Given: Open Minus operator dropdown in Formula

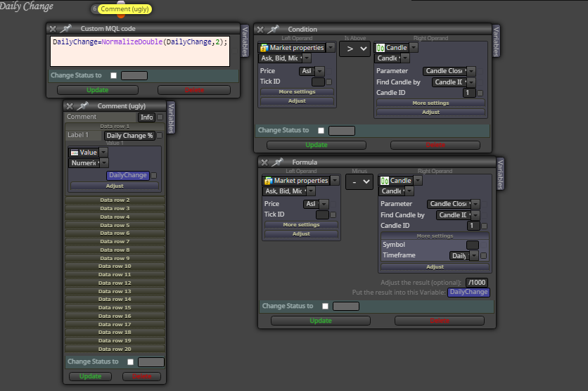Looking at the screenshot, I should (359, 182).
